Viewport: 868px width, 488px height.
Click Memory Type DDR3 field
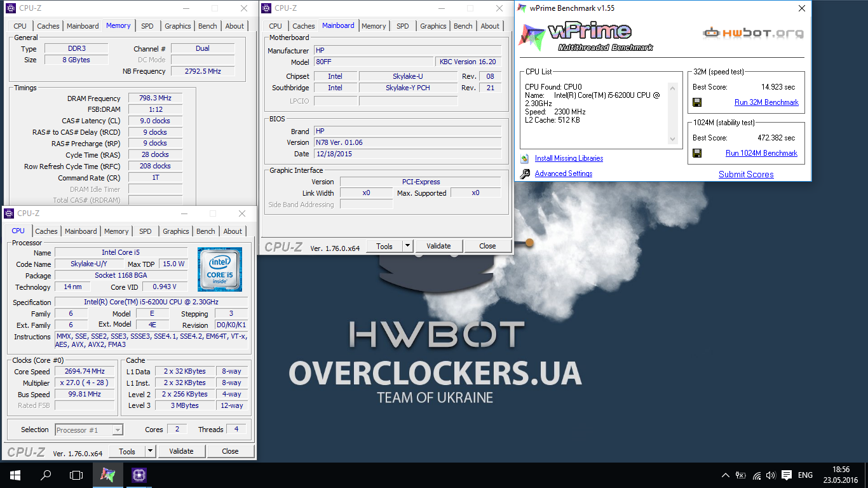(76, 48)
